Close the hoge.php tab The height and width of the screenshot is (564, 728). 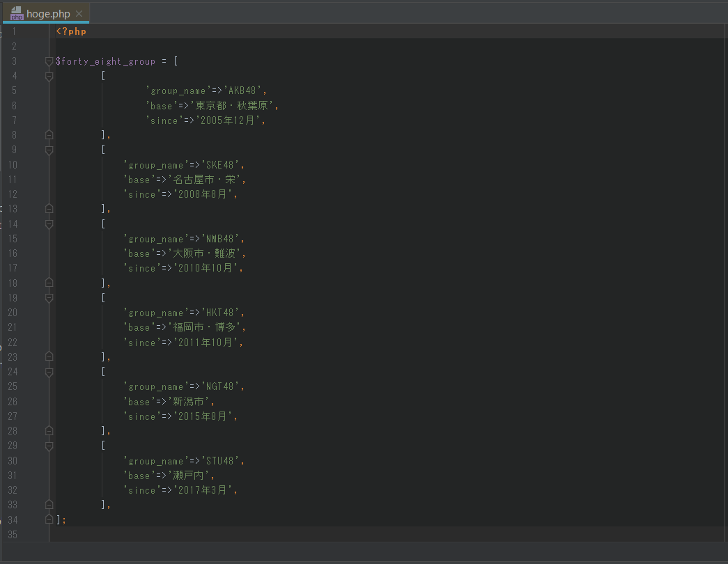(x=79, y=13)
